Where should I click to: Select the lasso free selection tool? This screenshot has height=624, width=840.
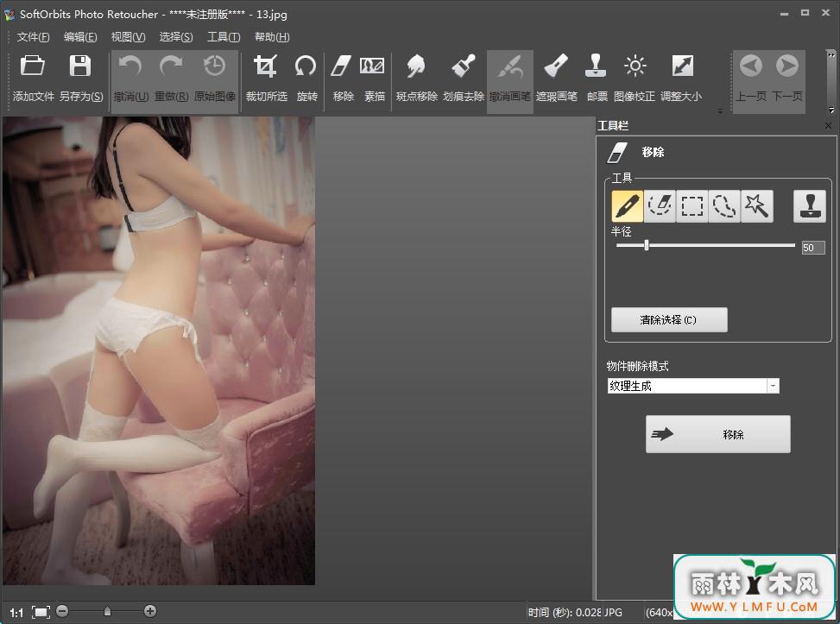[x=723, y=205]
